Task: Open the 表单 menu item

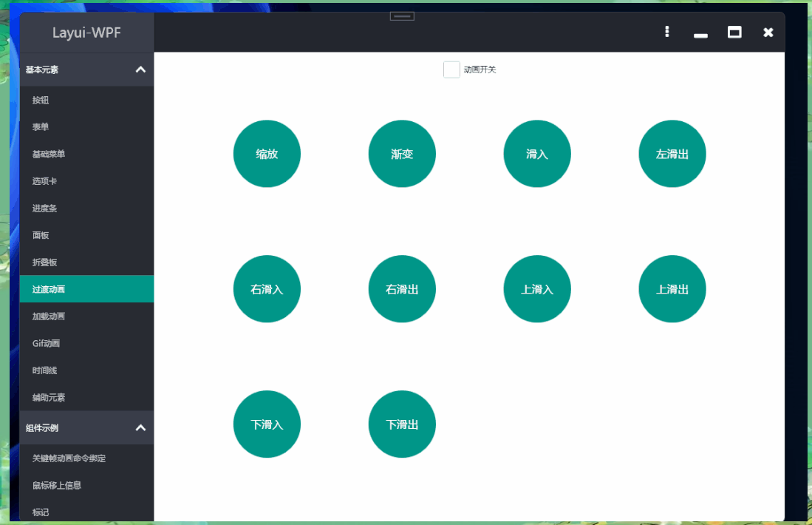Action: tap(87, 127)
